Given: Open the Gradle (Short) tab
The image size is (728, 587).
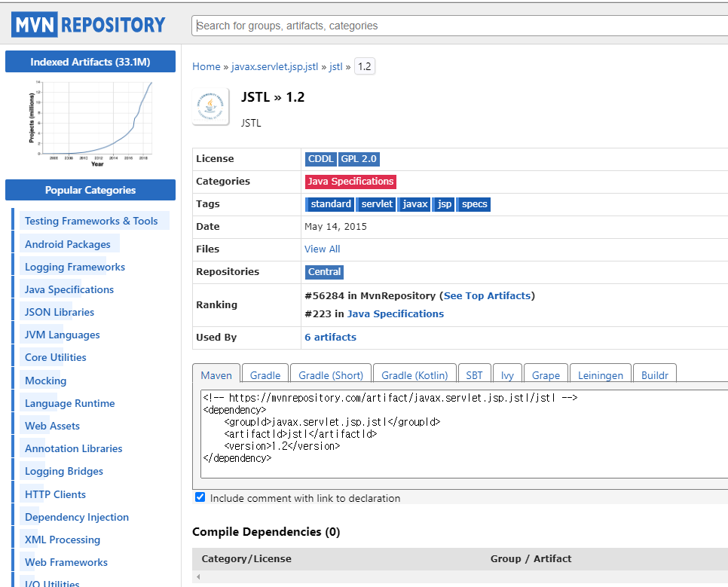Looking at the screenshot, I should point(331,375).
